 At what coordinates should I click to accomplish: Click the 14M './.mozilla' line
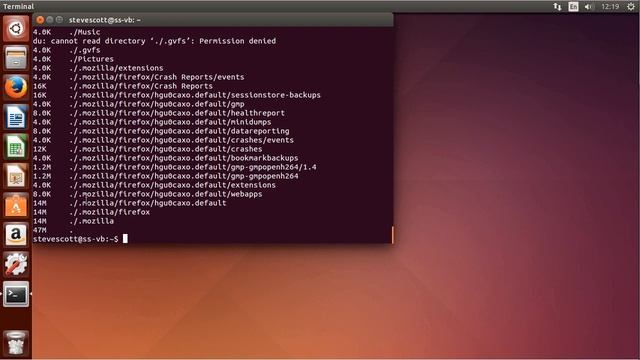click(73, 221)
